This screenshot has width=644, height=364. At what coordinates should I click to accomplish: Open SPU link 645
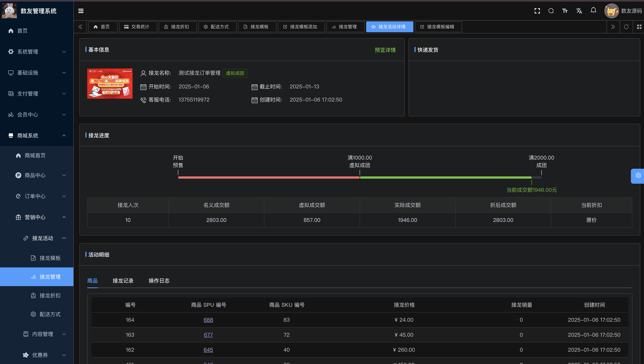tap(208, 350)
